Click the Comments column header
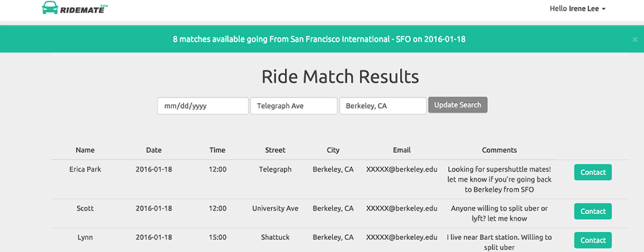 tap(499, 150)
